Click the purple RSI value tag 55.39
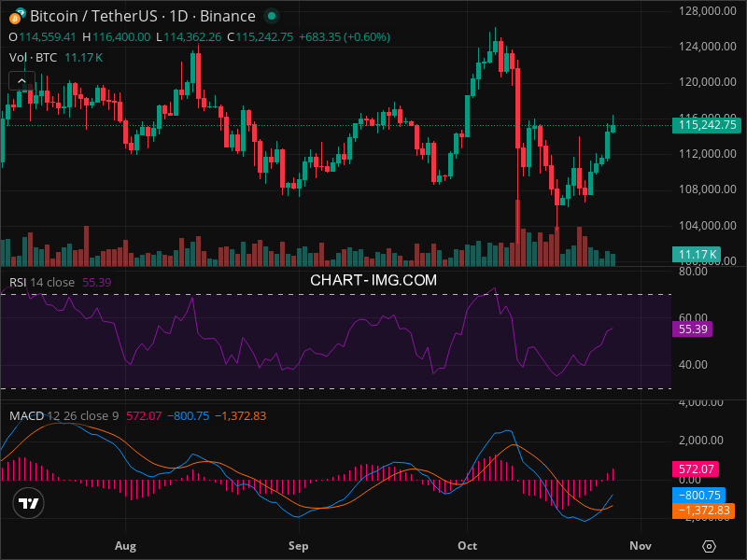This screenshot has width=747, height=560. [x=696, y=329]
